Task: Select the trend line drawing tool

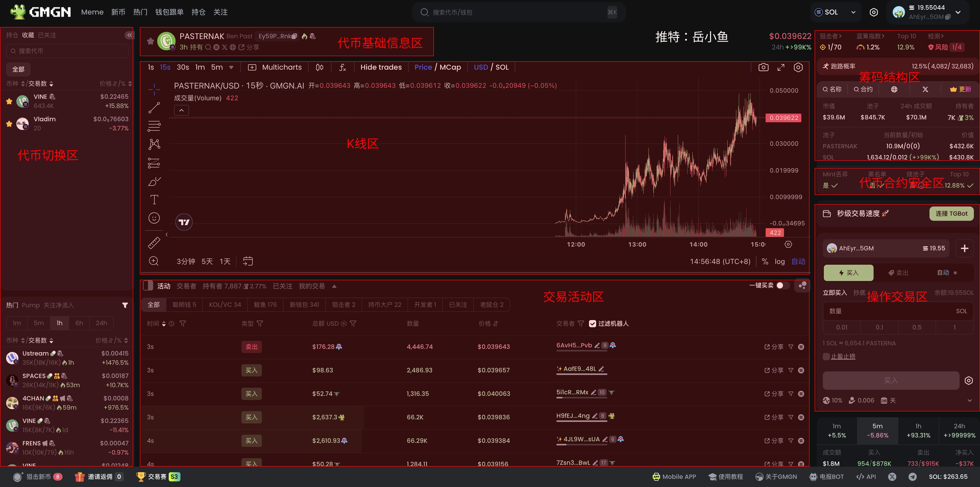Action: pyautogui.click(x=154, y=108)
